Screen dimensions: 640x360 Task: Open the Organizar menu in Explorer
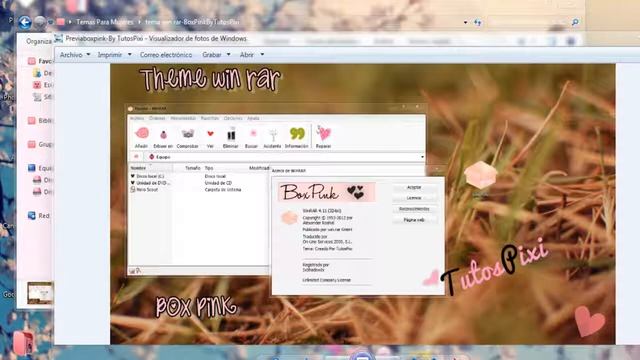point(39,41)
